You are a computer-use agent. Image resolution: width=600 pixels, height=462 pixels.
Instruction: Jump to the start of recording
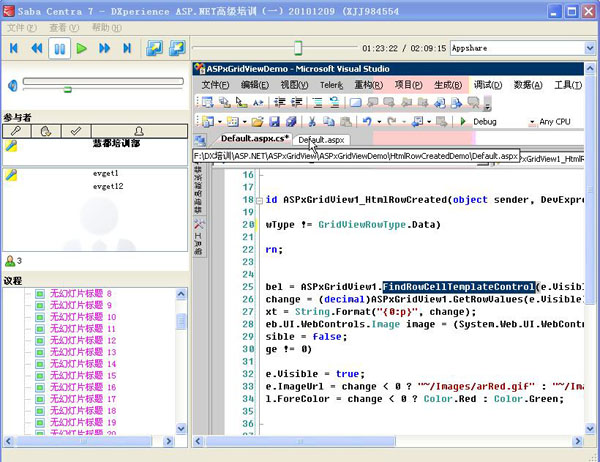coord(13,48)
